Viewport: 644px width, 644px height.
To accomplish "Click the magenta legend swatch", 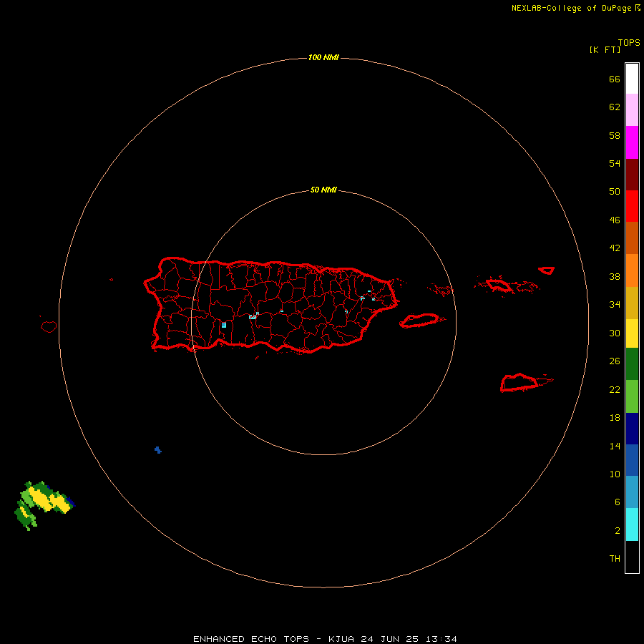I will [632, 142].
